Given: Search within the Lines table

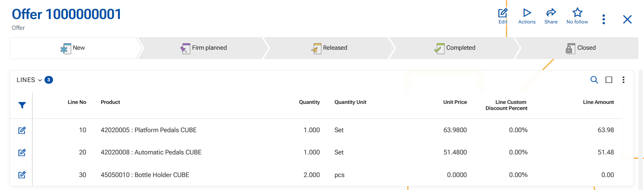Looking at the screenshot, I should pyautogui.click(x=594, y=80).
